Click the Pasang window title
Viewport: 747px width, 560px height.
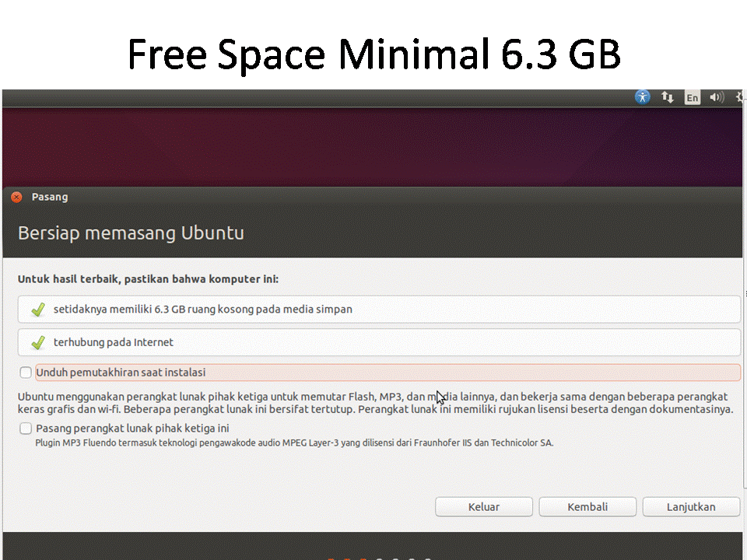coord(50,197)
